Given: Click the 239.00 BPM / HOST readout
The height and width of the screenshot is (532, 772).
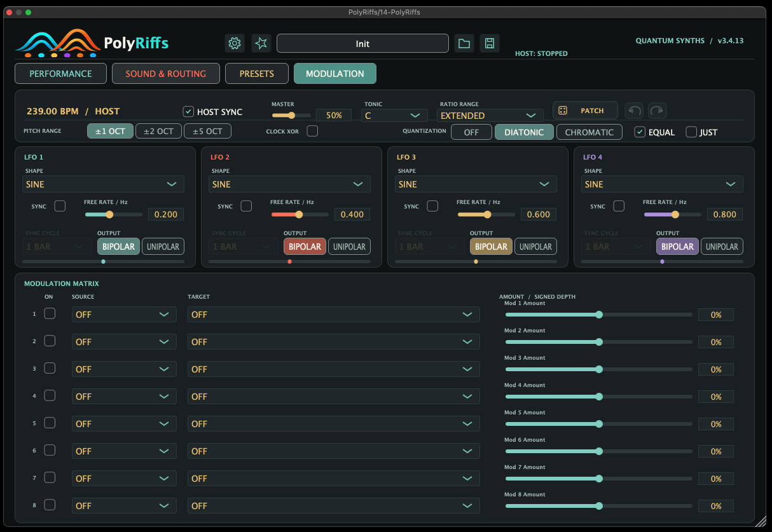Looking at the screenshot, I should [x=73, y=111].
